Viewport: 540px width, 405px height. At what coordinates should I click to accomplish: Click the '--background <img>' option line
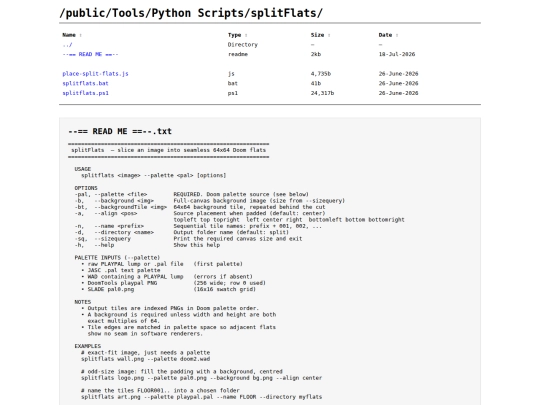pyautogui.click(x=210, y=201)
